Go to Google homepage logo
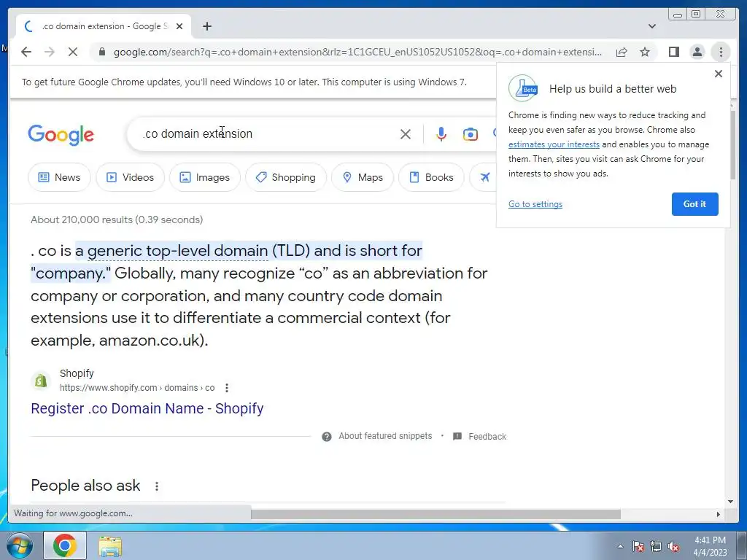This screenshot has width=747, height=560. [x=61, y=135]
